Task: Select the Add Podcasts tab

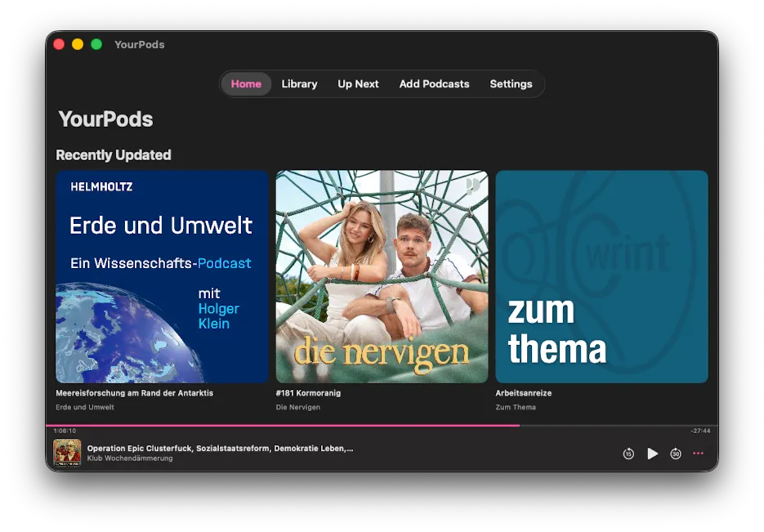Action: pos(434,84)
